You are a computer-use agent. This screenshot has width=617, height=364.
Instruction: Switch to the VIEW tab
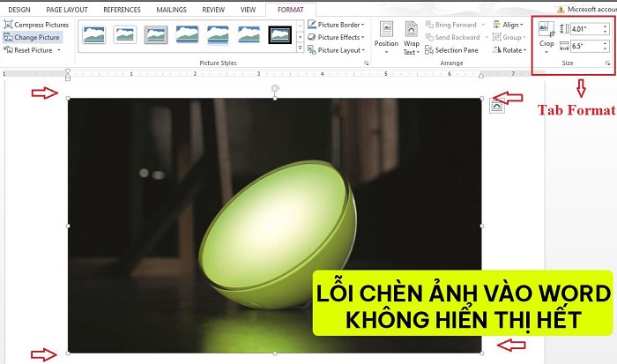248,10
